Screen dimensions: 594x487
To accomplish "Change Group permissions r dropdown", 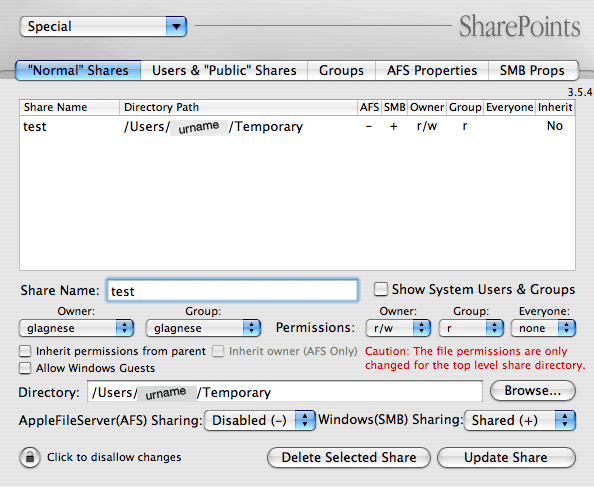I will [471, 328].
